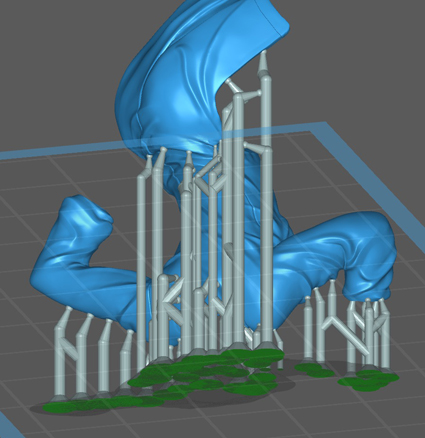
Task: Select the tallest support pillar
Action: 266,207
